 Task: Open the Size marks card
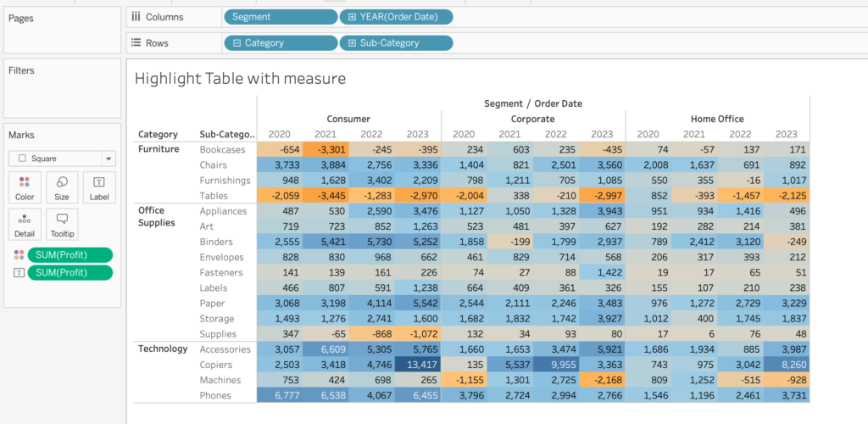click(x=62, y=187)
